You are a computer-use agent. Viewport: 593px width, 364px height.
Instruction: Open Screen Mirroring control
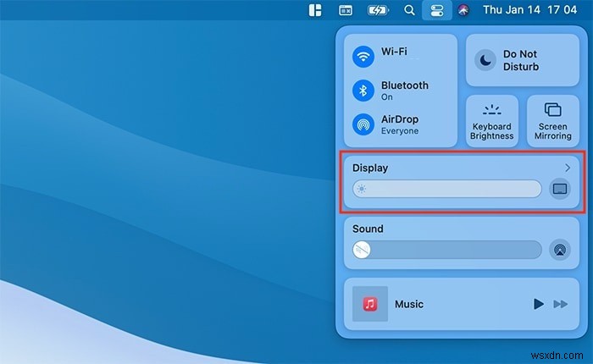tap(552, 121)
